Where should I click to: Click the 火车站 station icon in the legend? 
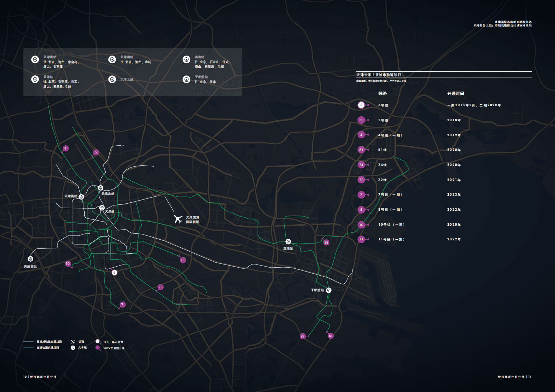pos(73,348)
